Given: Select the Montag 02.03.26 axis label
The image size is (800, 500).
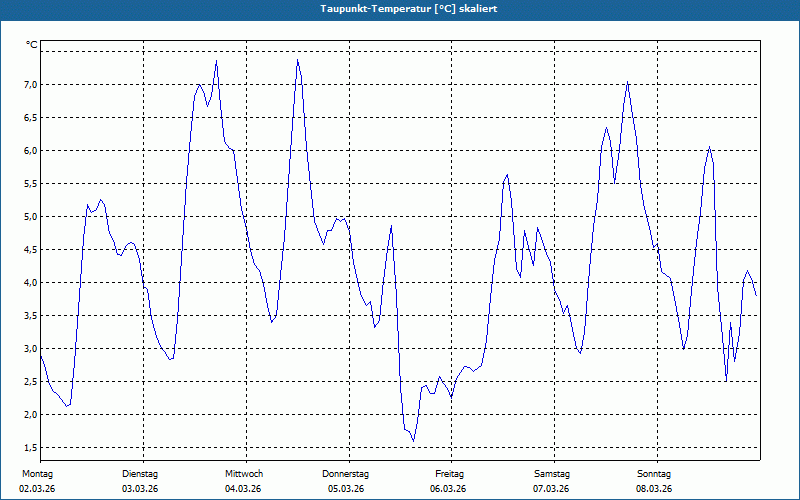Looking at the screenshot, I should point(37,481).
